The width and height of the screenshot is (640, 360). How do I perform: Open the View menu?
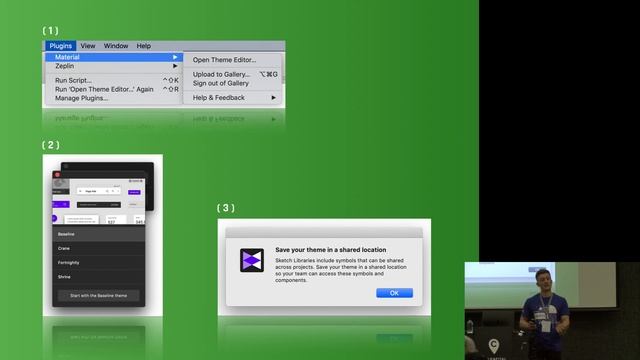[x=88, y=46]
